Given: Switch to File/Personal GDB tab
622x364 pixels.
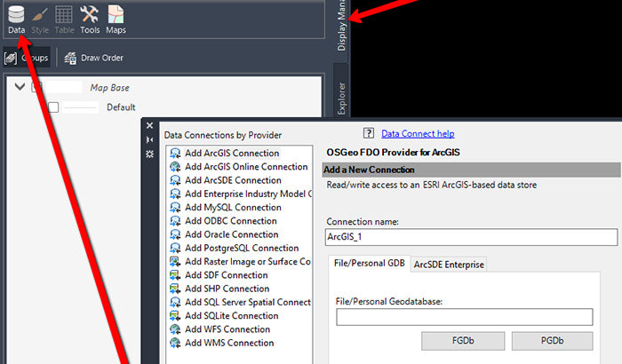Looking at the screenshot, I should 370,264.
